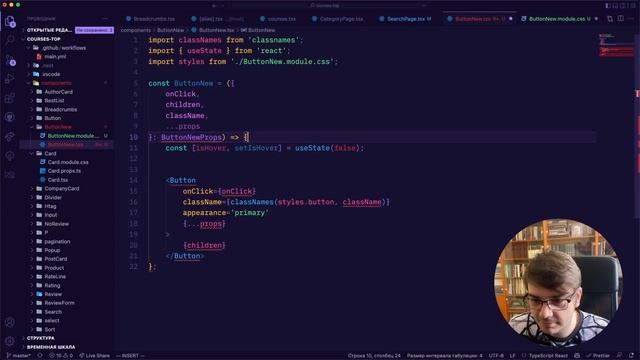Toggle the bottom panel layout icon in title bar
The width and height of the screenshot is (640, 360).
click(x=615, y=6)
